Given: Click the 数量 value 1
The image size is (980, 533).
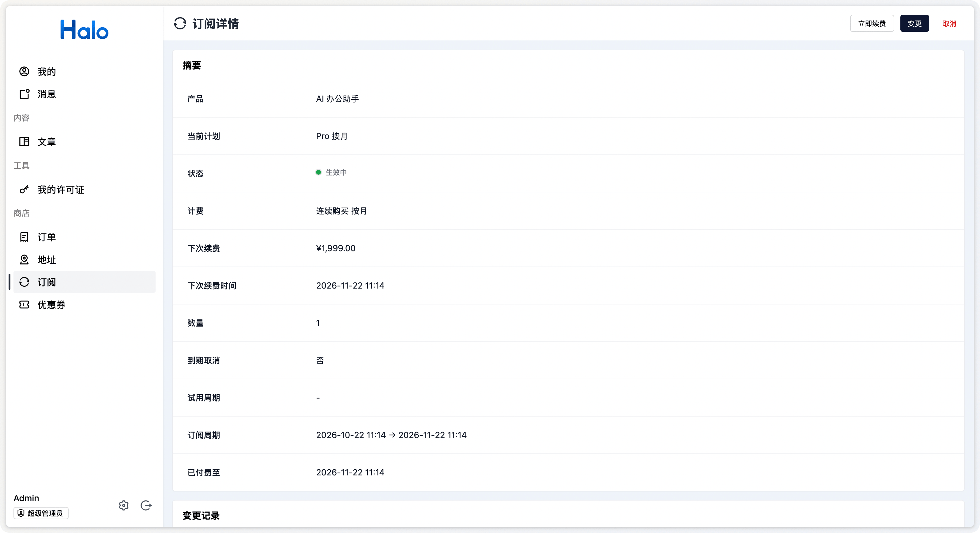Looking at the screenshot, I should [318, 323].
